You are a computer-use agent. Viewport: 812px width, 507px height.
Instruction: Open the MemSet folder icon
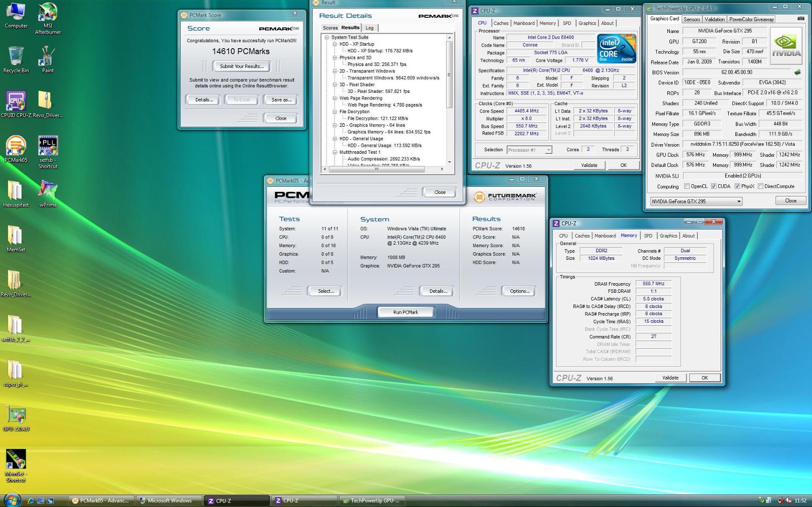(x=16, y=239)
